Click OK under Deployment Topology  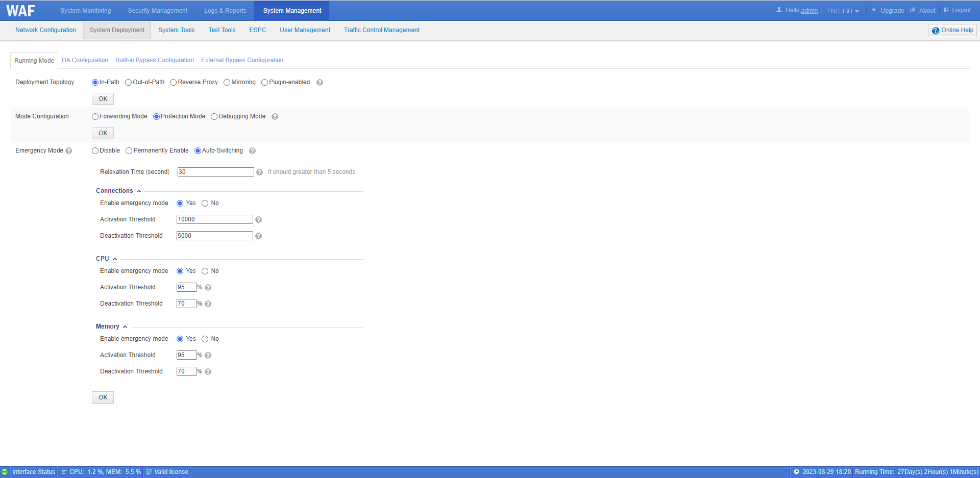pos(103,99)
